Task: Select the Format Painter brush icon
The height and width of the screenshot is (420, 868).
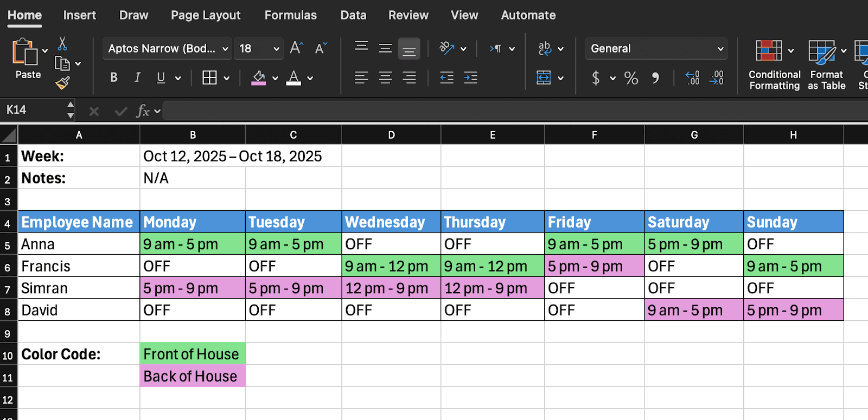Action: [62, 83]
